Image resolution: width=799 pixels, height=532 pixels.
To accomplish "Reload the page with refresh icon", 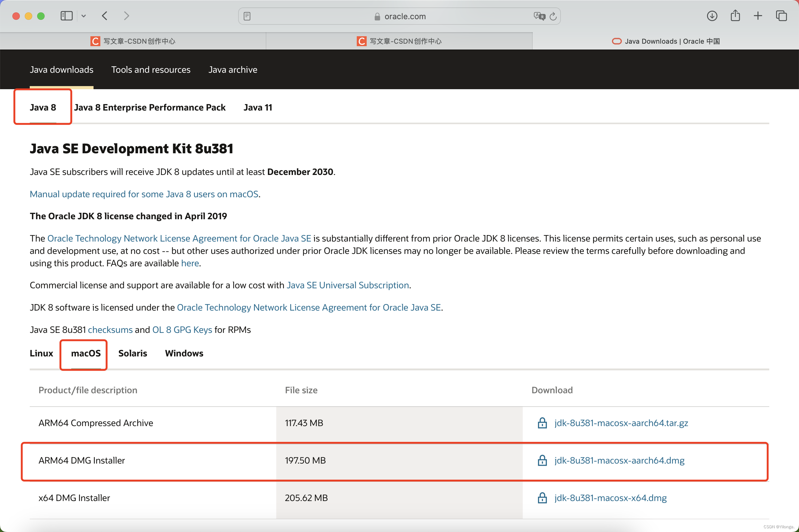I will [x=553, y=16].
